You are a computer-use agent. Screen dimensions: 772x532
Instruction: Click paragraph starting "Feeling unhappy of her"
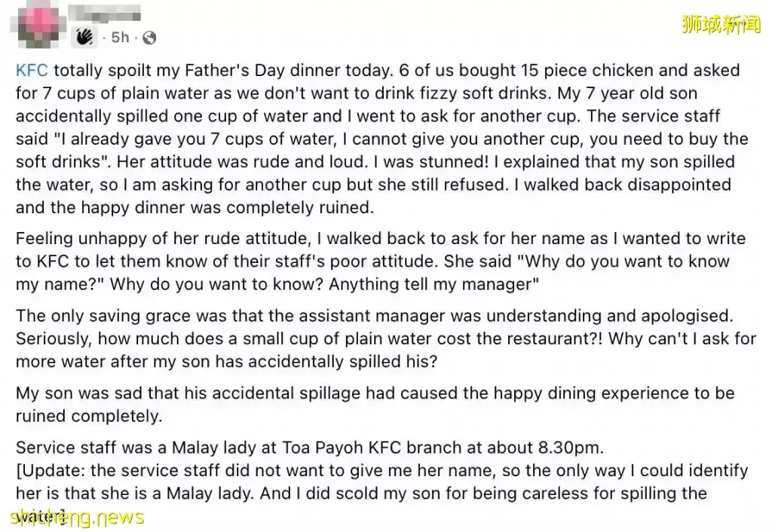(381, 261)
